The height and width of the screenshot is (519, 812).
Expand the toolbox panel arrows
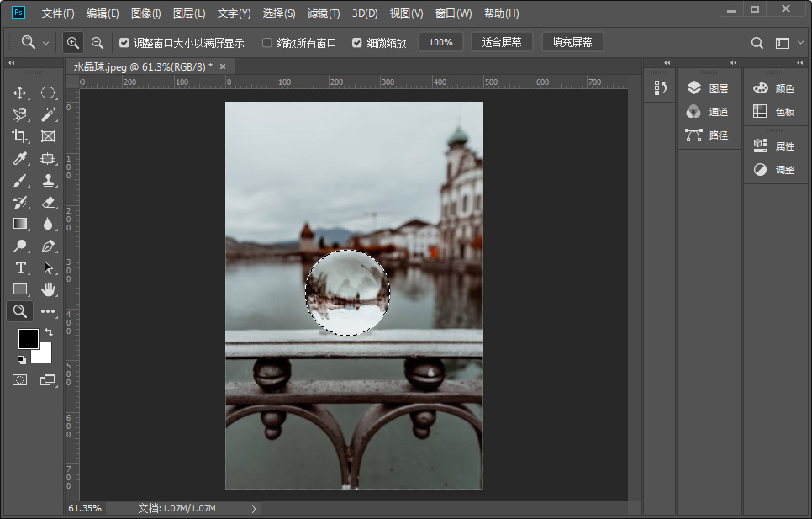[12, 63]
